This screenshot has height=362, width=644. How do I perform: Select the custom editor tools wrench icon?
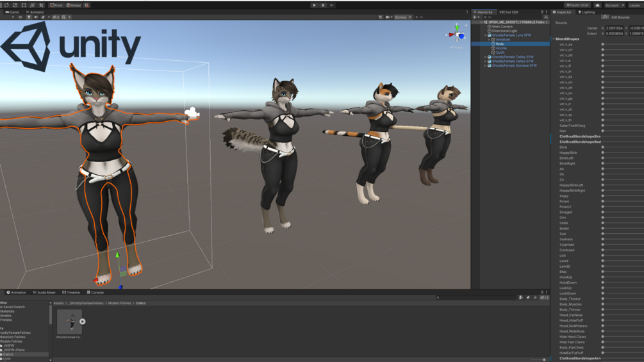pos(41,5)
